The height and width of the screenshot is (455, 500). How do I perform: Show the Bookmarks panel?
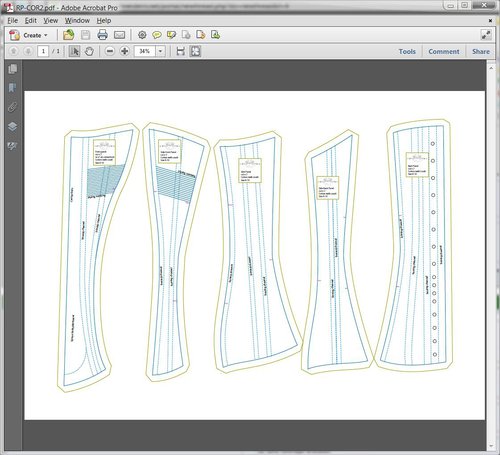13,88
